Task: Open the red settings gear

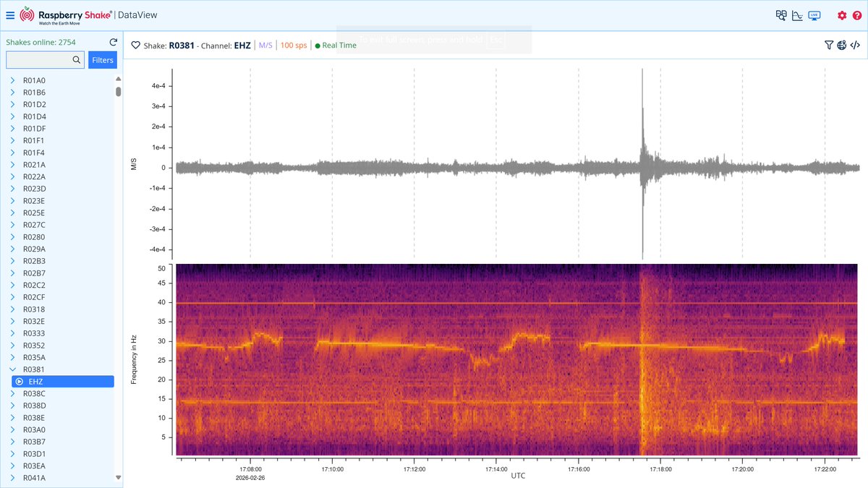Action: click(x=842, y=15)
